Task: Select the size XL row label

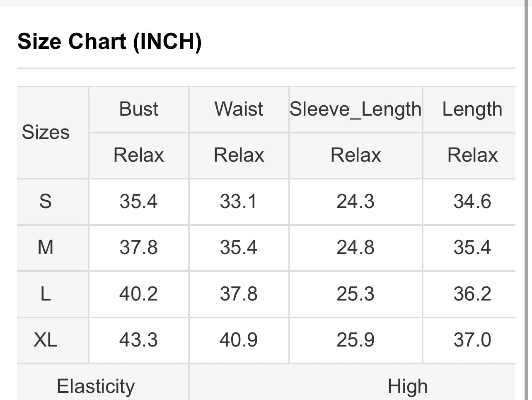Action: tap(46, 340)
